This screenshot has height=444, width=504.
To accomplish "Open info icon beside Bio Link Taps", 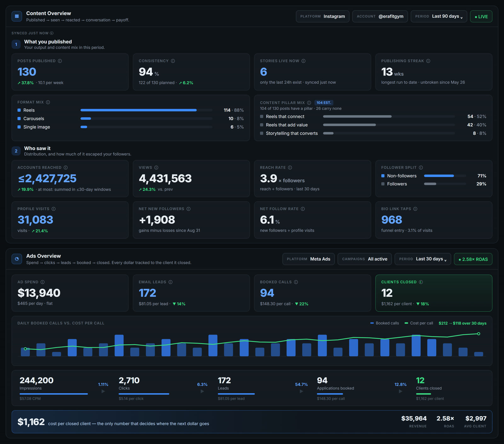I will [x=415, y=209].
